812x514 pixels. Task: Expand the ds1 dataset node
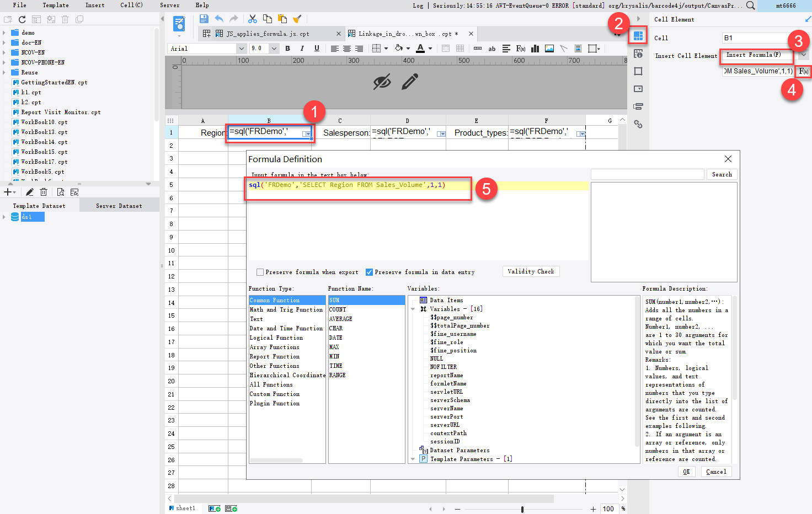(4, 217)
